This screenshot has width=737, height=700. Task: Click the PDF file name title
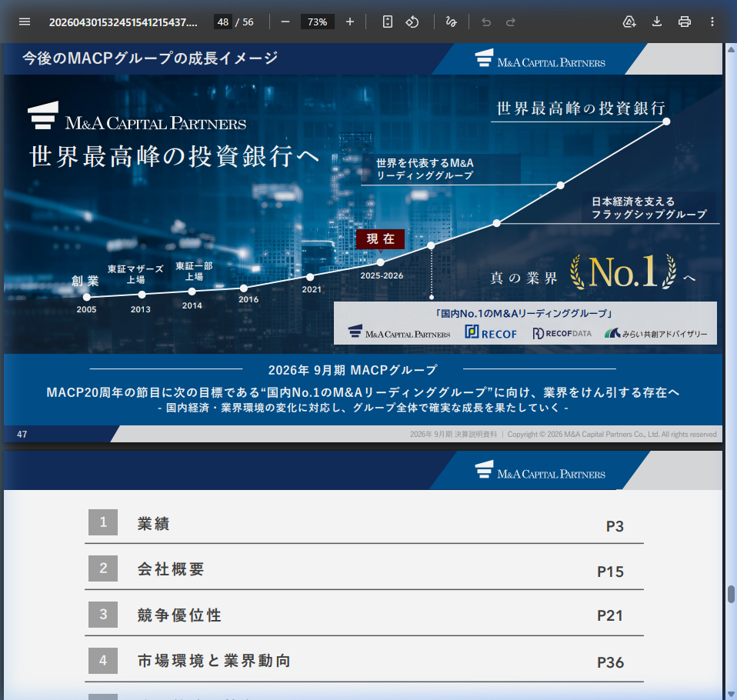point(123,22)
